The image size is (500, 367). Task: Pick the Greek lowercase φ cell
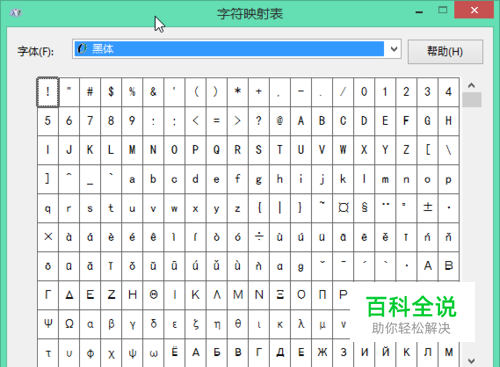(x=90, y=353)
